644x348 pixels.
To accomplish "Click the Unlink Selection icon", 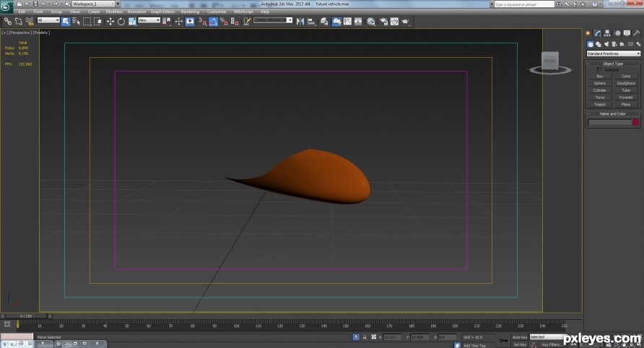I will point(19,21).
